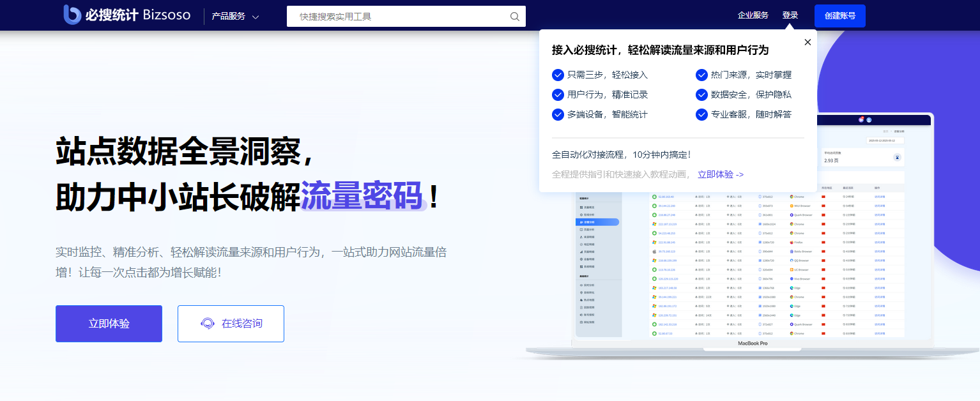
Task: Click check icon beside 多端设备，智能统计
Action: pyautogui.click(x=558, y=114)
